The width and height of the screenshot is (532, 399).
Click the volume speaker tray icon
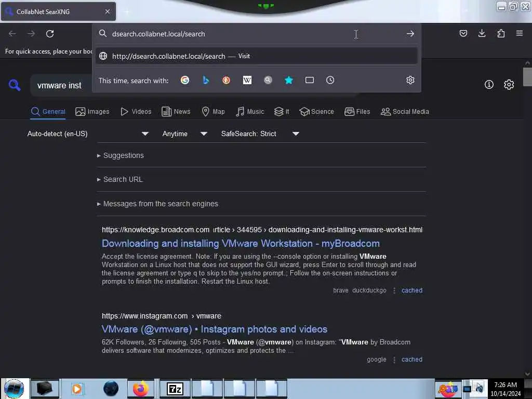pos(480,388)
